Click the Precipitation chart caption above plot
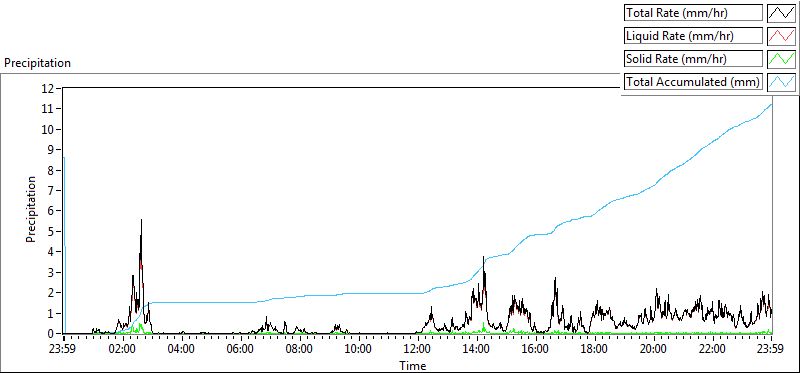Viewport: 800px width, 373px height. (37, 63)
